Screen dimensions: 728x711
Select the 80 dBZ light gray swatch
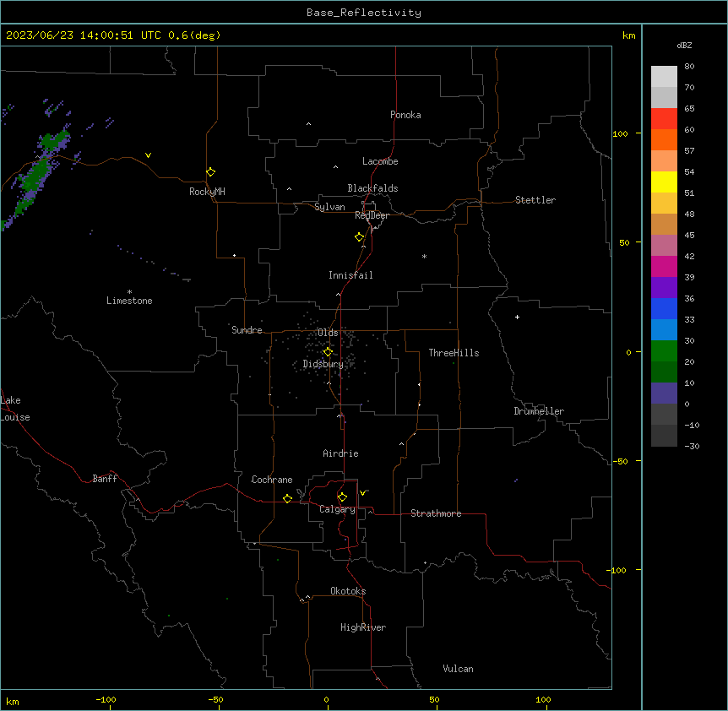(x=664, y=77)
